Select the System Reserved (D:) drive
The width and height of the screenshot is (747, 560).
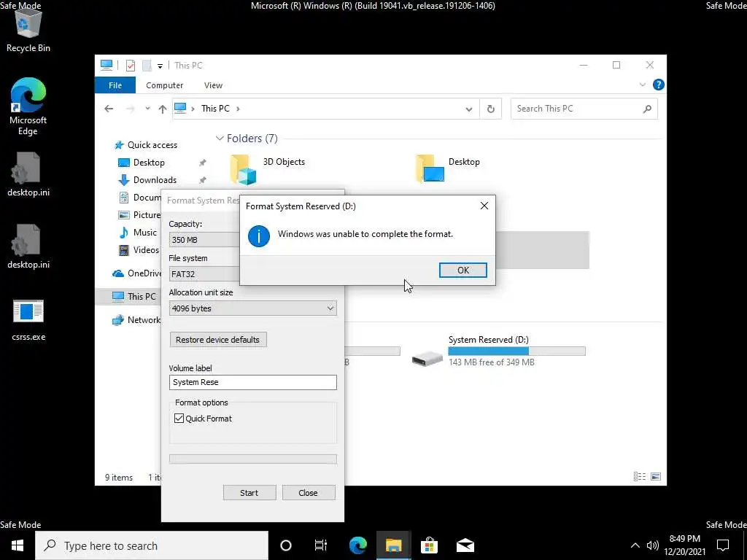click(x=498, y=351)
